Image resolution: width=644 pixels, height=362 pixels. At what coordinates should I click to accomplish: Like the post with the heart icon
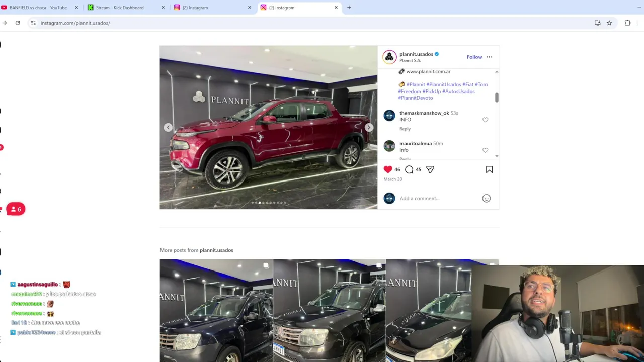388,169
